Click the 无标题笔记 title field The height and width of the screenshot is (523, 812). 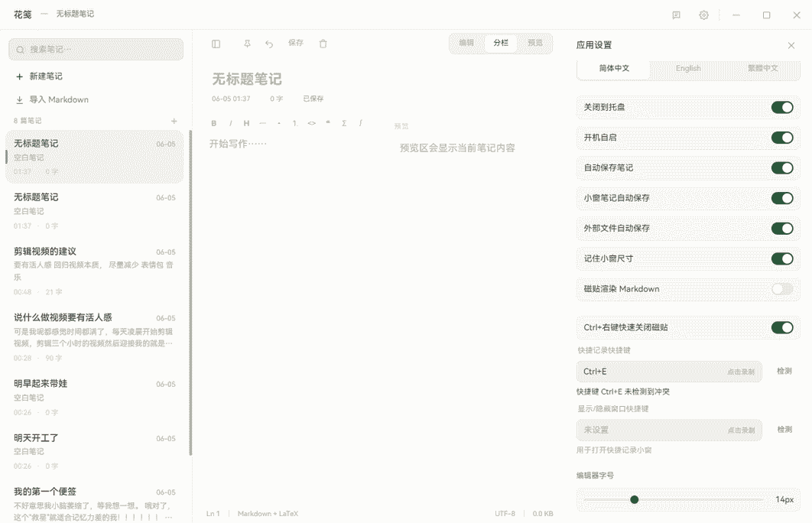coord(246,80)
